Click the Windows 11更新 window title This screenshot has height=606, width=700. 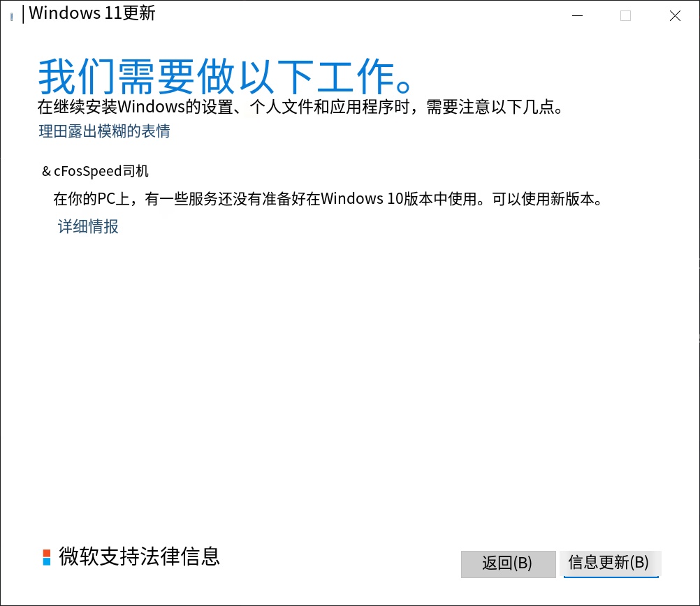click(92, 13)
